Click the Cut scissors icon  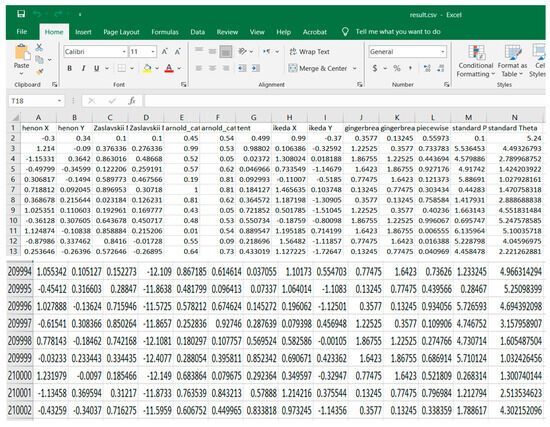(x=39, y=47)
